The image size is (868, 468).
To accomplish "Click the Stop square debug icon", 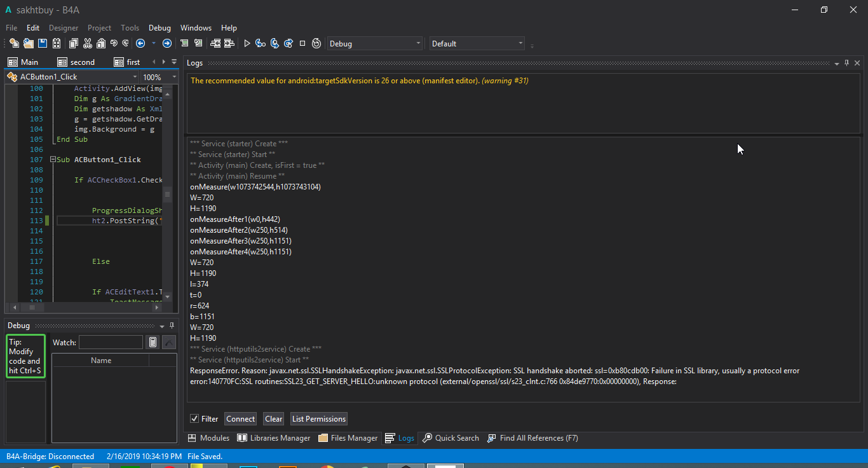I will [302, 43].
